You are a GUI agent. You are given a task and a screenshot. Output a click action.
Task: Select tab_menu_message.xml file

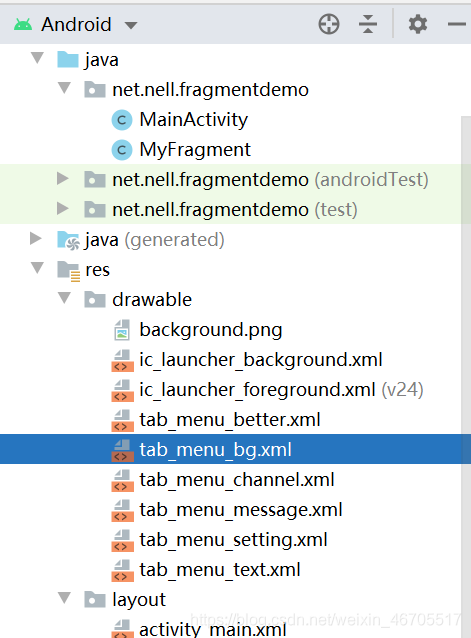(x=241, y=510)
